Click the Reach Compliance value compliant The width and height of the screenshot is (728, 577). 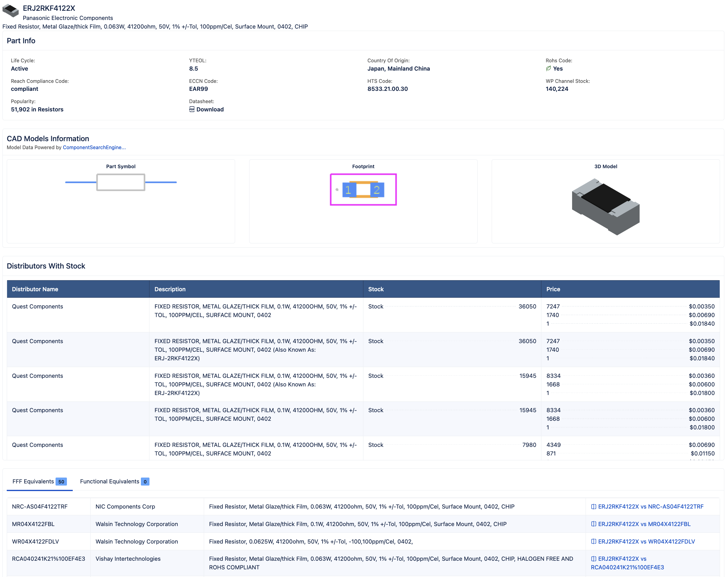pos(25,89)
